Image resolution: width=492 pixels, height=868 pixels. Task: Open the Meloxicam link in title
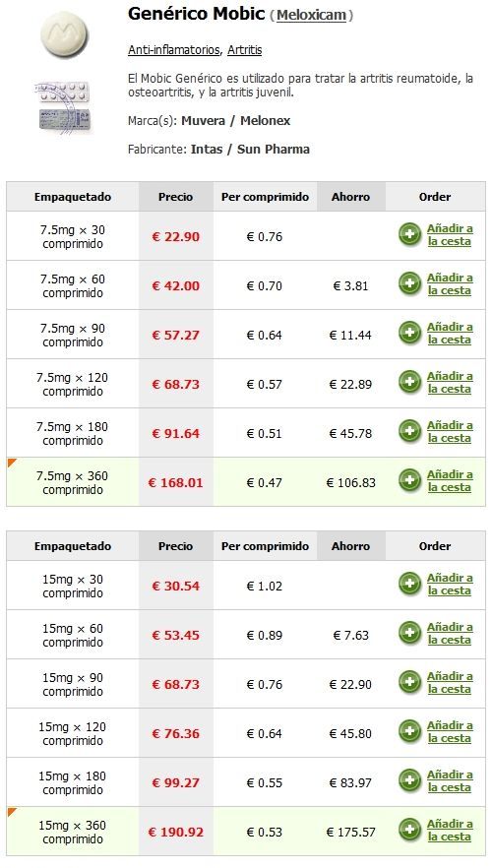(312, 16)
